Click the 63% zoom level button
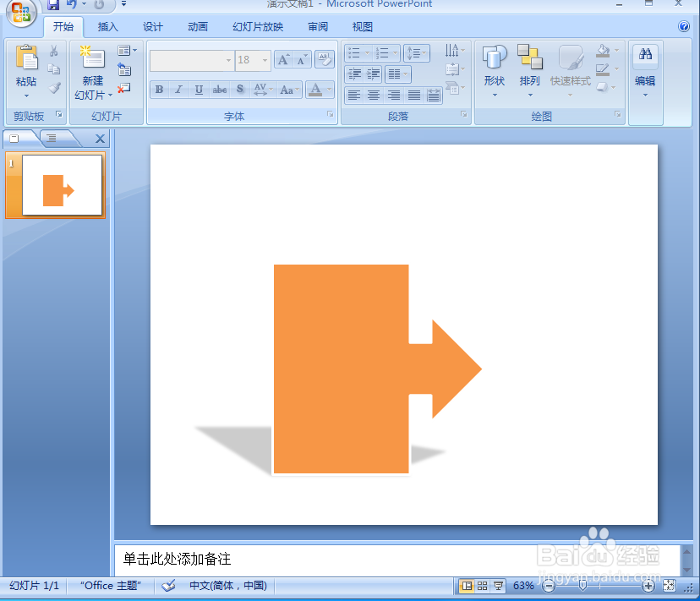The image size is (700, 601). [523, 586]
